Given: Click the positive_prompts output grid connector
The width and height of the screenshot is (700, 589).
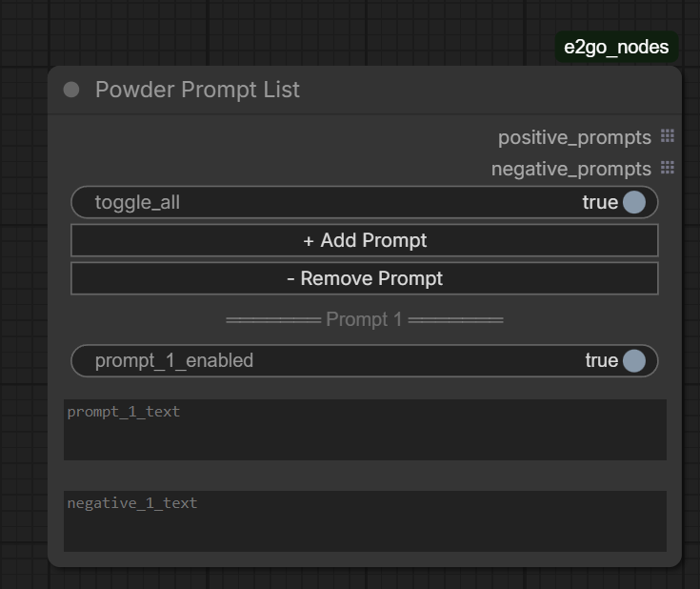Looking at the screenshot, I should 668,136.
